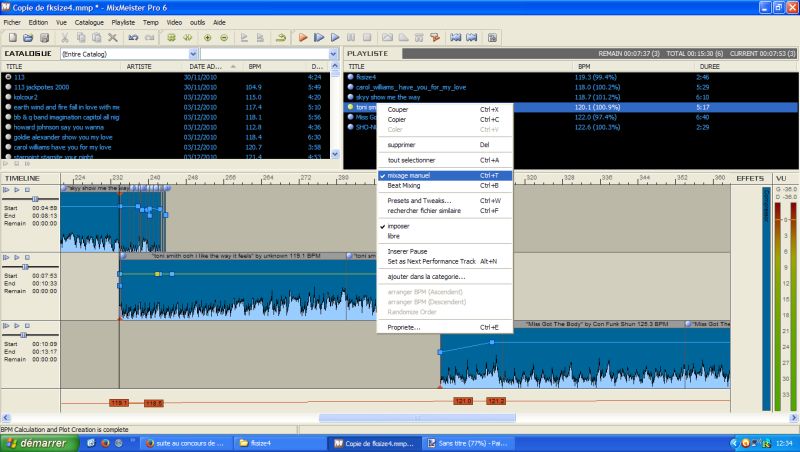Create a new playlist with the New icon
Image resolution: width=800 pixels, height=452 pixels.
point(13,38)
